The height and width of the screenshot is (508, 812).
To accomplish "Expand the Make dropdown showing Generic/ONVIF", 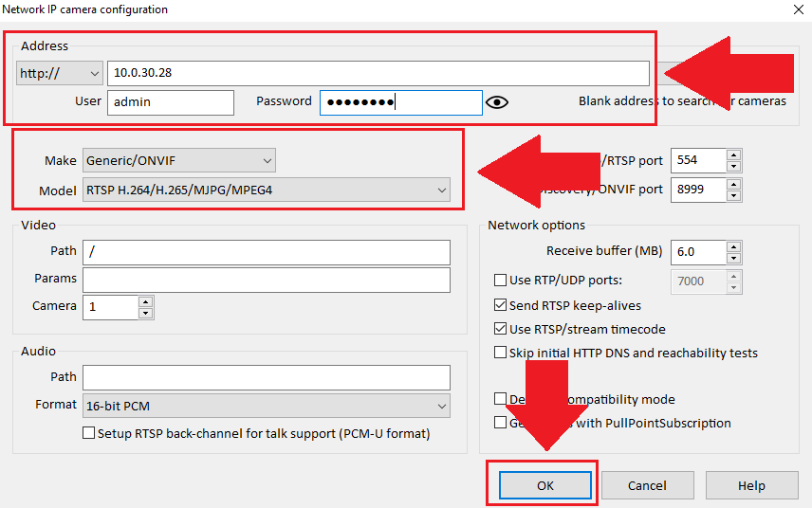I will coord(179,160).
